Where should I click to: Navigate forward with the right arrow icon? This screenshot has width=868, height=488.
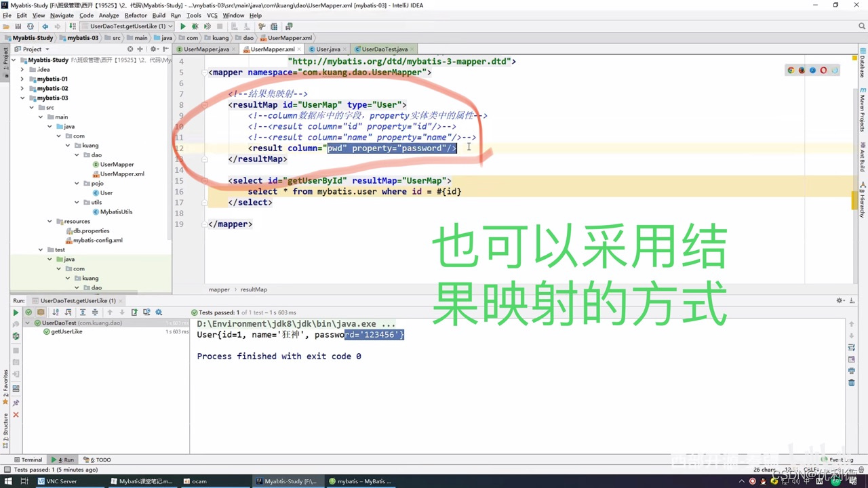(57, 26)
